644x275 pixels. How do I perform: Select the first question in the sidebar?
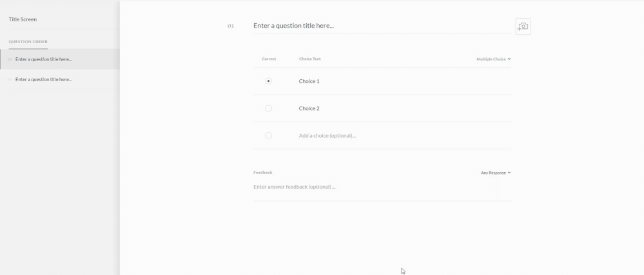[x=44, y=59]
